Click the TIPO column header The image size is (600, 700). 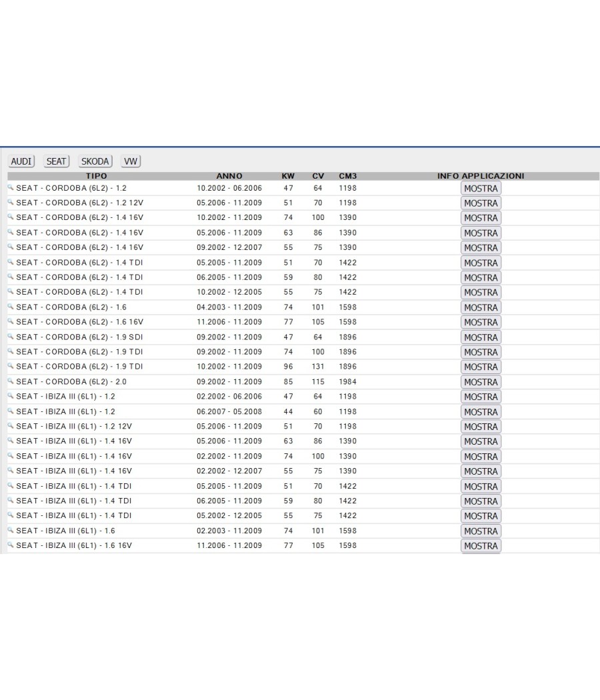pyautogui.click(x=97, y=176)
